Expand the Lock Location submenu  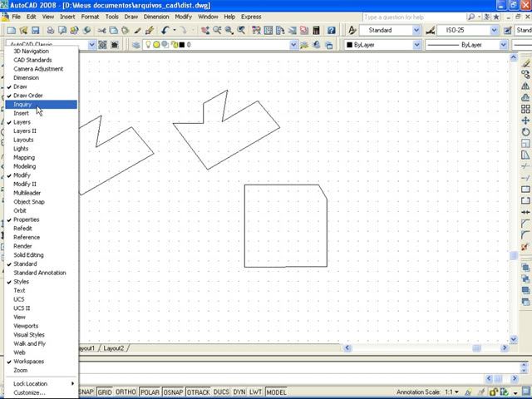click(x=42, y=384)
